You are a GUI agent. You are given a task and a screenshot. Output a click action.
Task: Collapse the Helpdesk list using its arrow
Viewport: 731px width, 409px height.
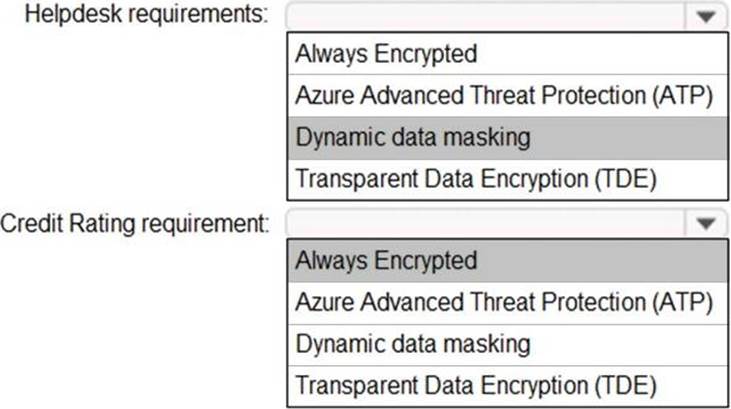pos(705,16)
